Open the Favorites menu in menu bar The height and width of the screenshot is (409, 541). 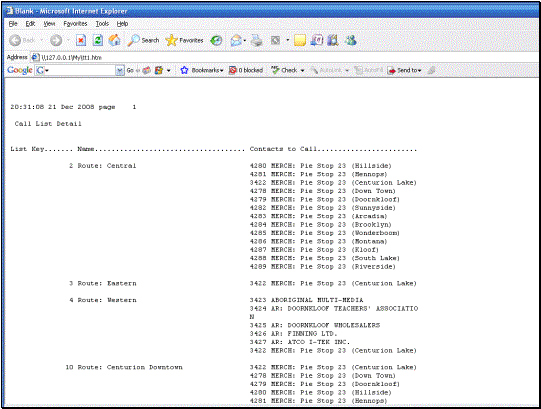click(75, 23)
